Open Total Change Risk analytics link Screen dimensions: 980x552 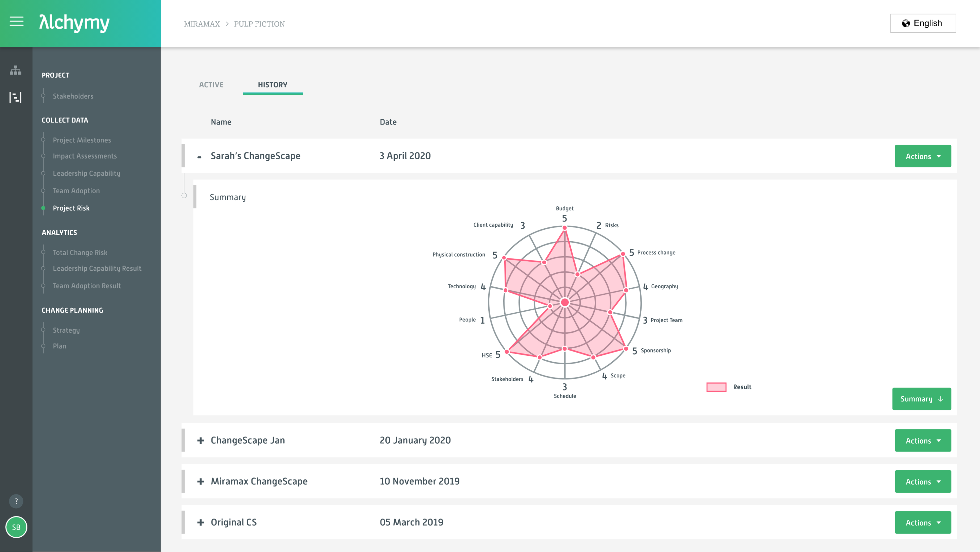point(80,252)
